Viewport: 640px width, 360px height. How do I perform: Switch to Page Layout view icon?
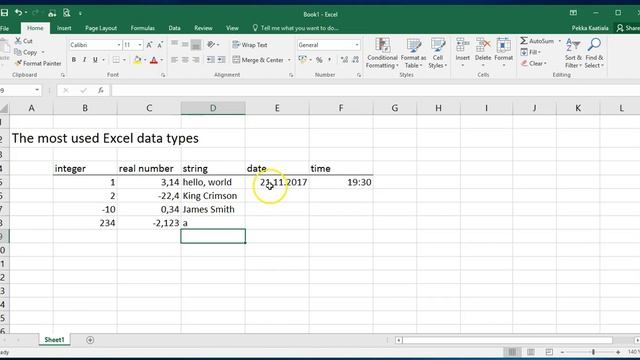[531, 352]
